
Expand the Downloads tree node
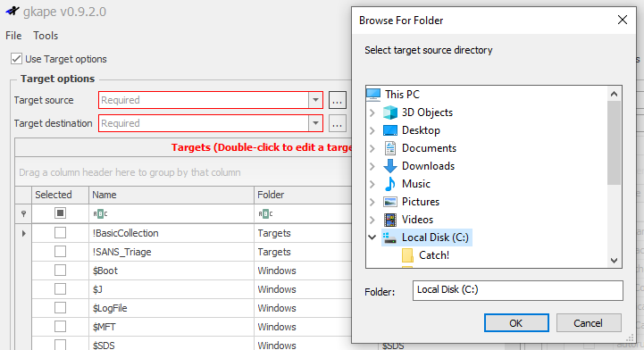click(372, 166)
